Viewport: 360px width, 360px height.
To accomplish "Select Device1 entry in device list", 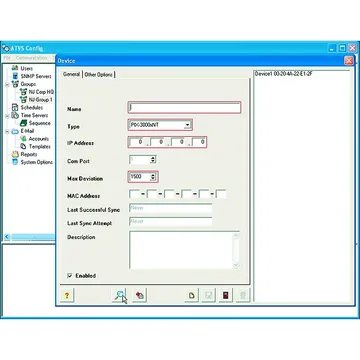I will [x=283, y=74].
